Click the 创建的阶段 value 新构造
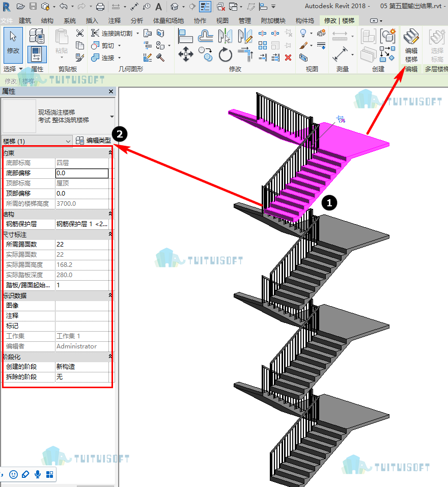 (82, 367)
